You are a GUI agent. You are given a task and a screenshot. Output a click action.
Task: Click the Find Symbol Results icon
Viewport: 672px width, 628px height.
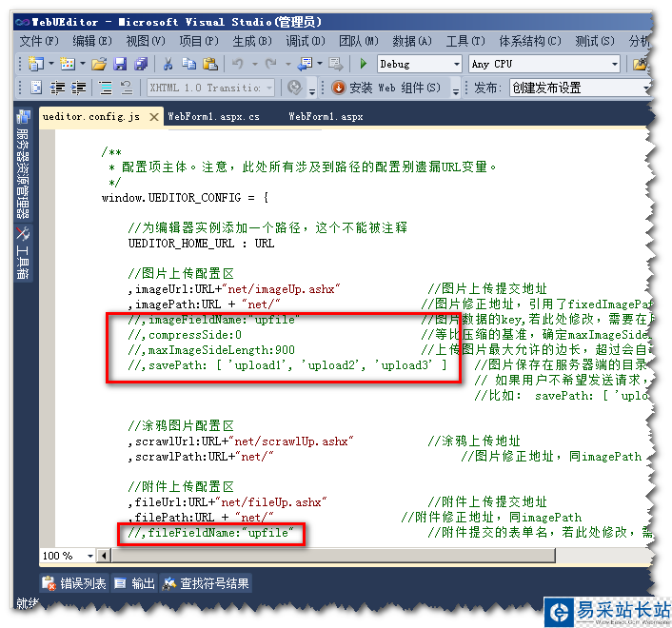pos(169,583)
